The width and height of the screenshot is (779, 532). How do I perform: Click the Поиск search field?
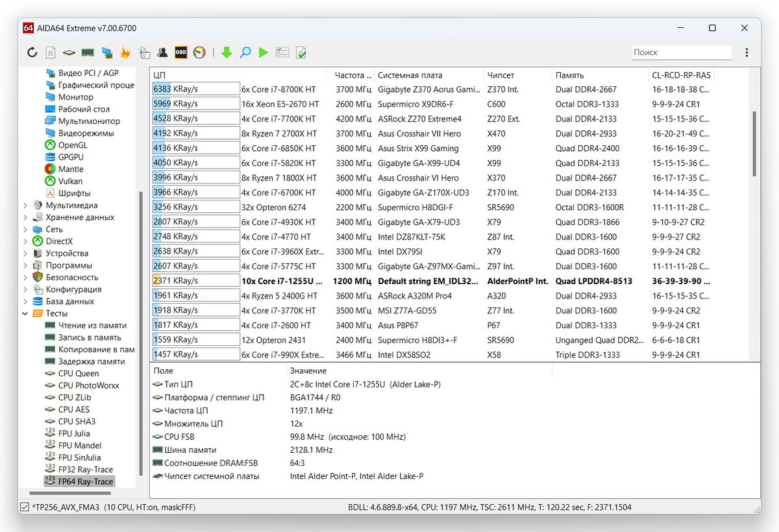tap(682, 53)
